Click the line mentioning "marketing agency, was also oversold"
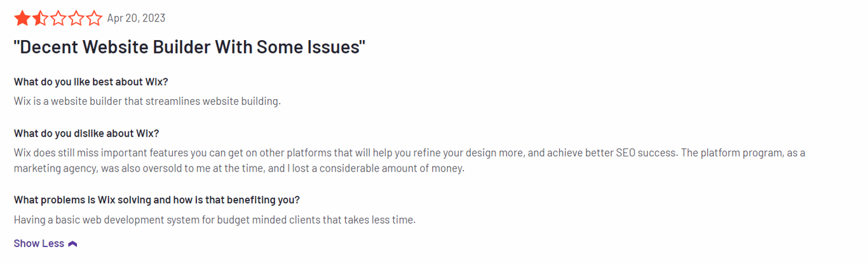Image resolution: width=868 pixels, height=263 pixels. 239,168
